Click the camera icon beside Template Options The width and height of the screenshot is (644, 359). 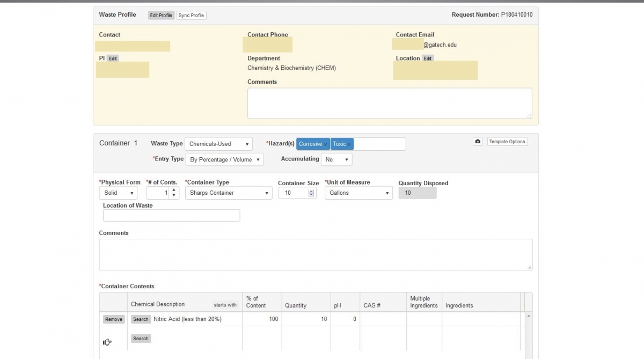pyautogui.click(x=478, y=142)
